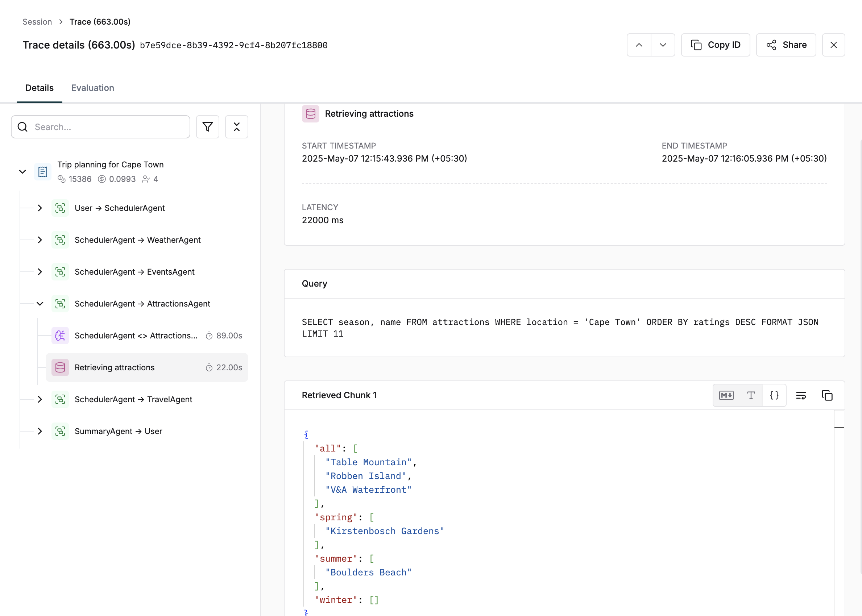Switch chunk view to plain text format
The height and width of the screenshot is (616, 862).
[x=750, y=395]
